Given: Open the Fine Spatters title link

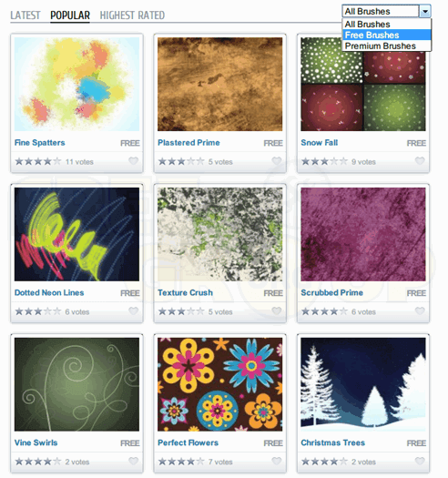Looking at the screenshot, I should (40, 143).
